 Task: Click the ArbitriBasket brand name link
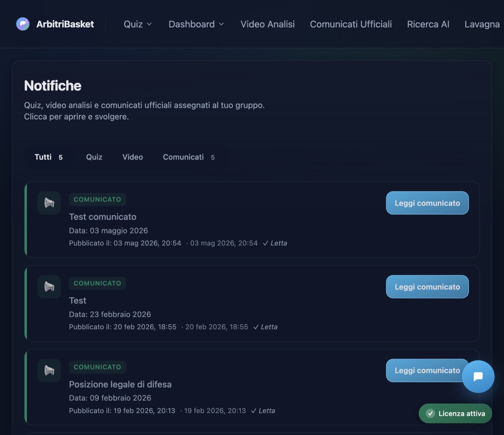(65, 24)
